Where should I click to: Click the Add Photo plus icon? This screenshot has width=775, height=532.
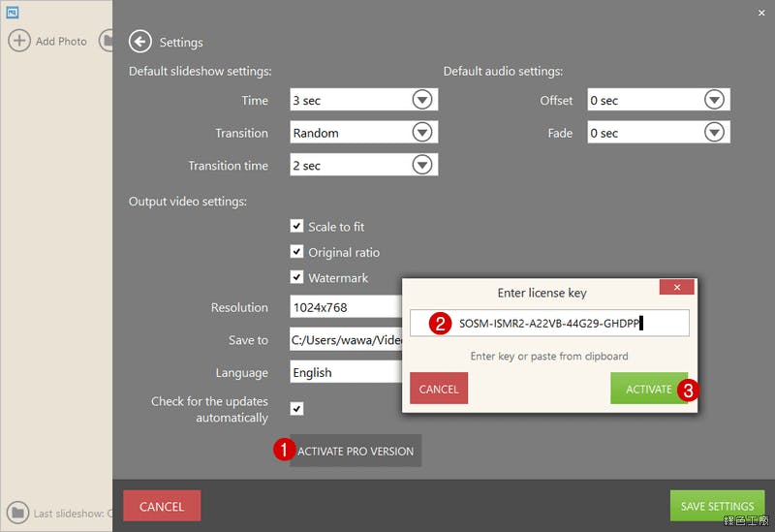pos(19,41)
